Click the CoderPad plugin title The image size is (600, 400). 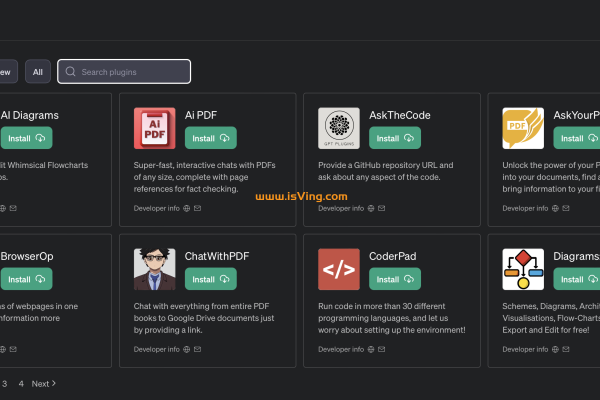393,256
